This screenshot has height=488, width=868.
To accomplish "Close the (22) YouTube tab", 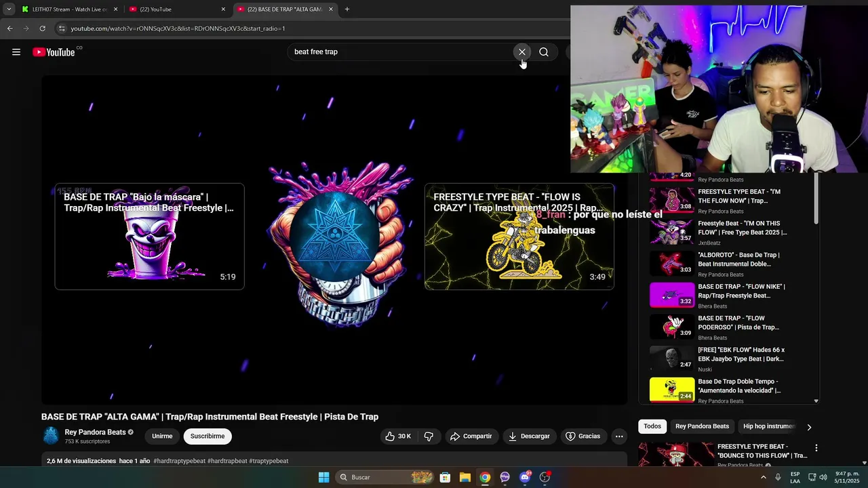I will tap(223, 9).
